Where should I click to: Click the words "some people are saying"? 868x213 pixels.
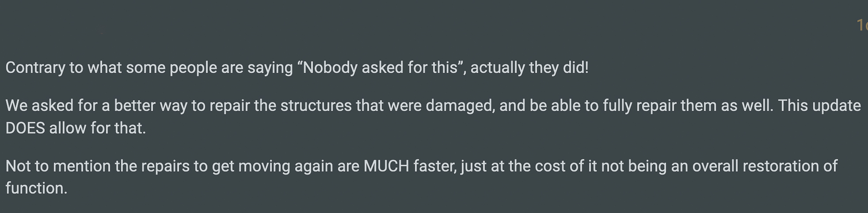[209, 68]
